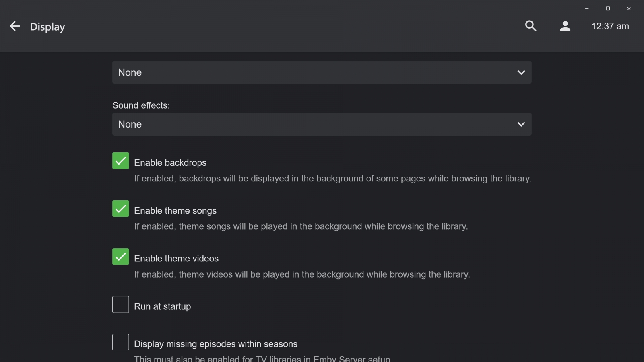Click the 12:37 am clock display
Viewport: 644px width, 362px height.
pos(610,26)
